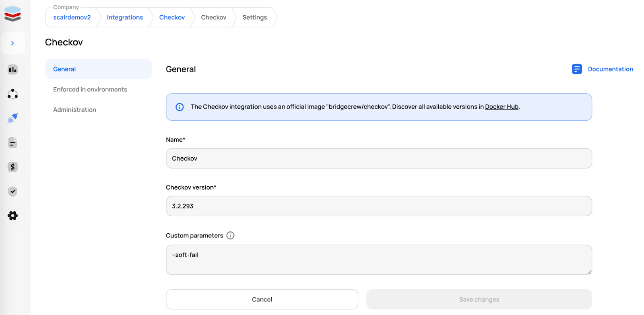The height and width of the screenshot is (315, 644).
Task: Click the Documentation page icon
Action: (577, 69)
